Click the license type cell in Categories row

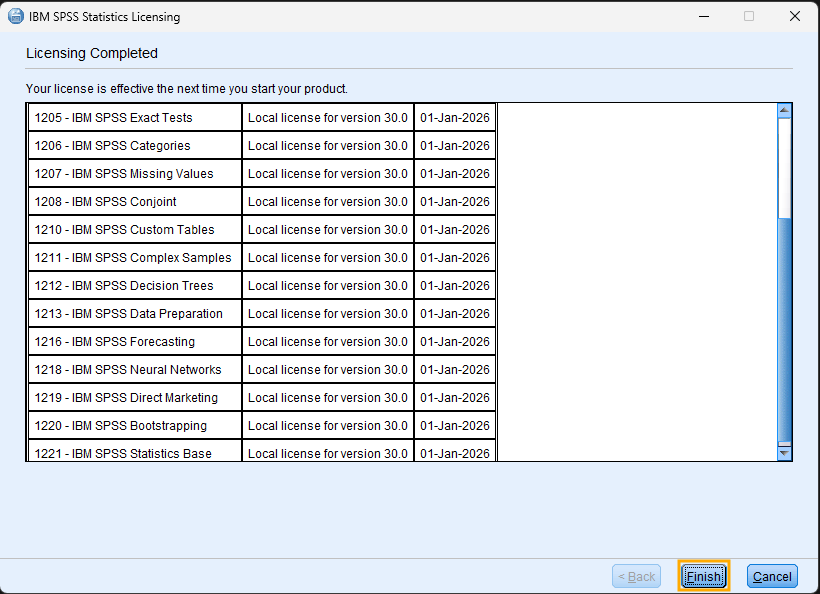click(x=328, y=146)
